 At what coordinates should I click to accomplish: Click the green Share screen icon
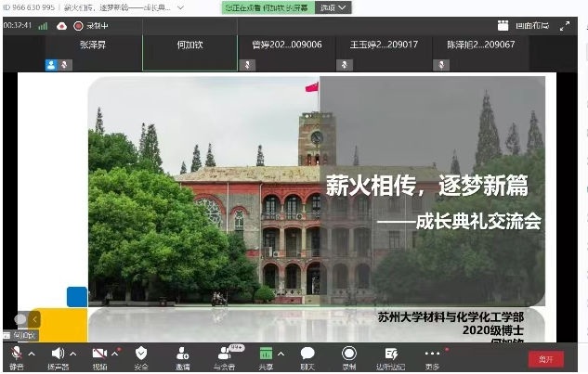click(266, 354)
